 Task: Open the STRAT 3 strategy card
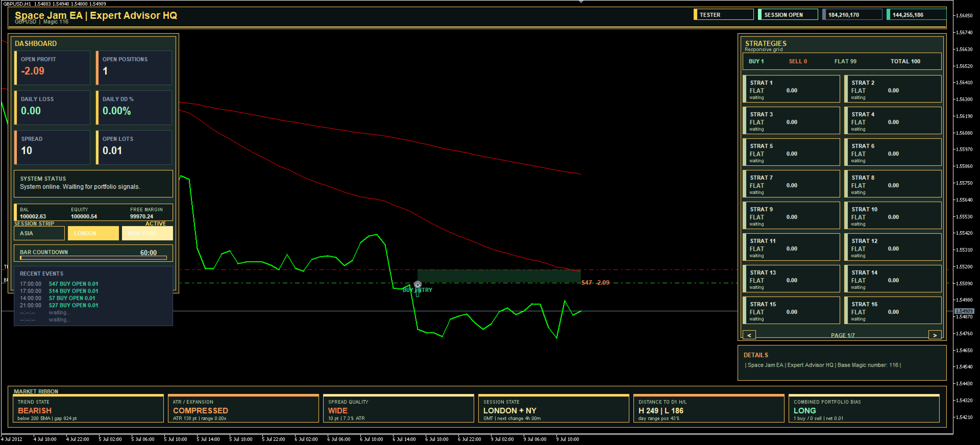[x=792, y=121]
